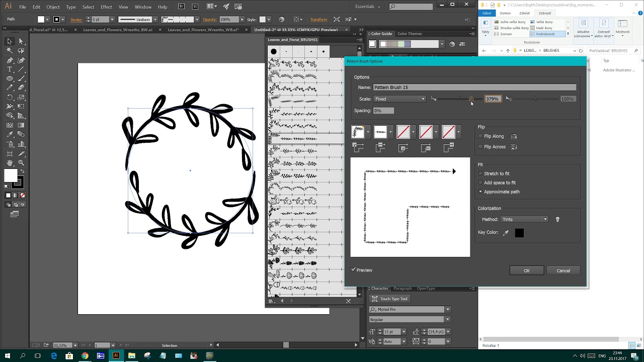The width and height of the screenshot is (644, 362).
Task: Open the Effect menu
Action: click(106, 7)
